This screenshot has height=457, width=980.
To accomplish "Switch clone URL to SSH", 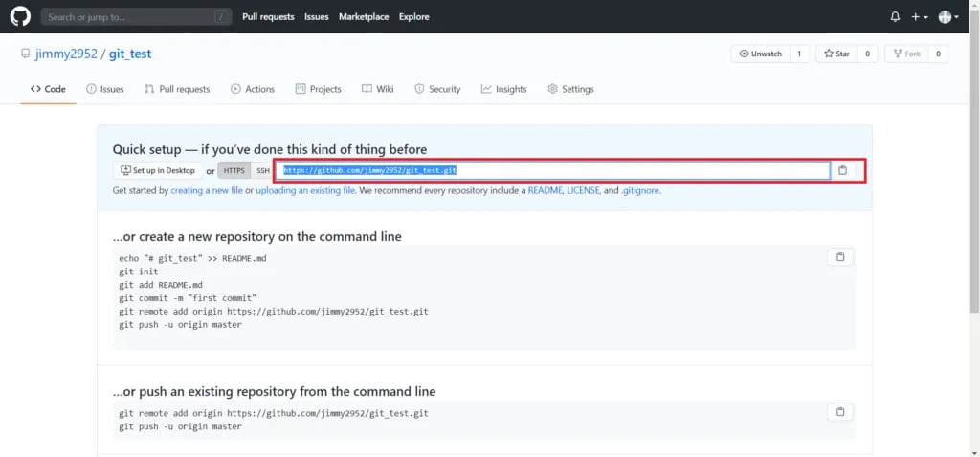I will (x=262, y=170).
